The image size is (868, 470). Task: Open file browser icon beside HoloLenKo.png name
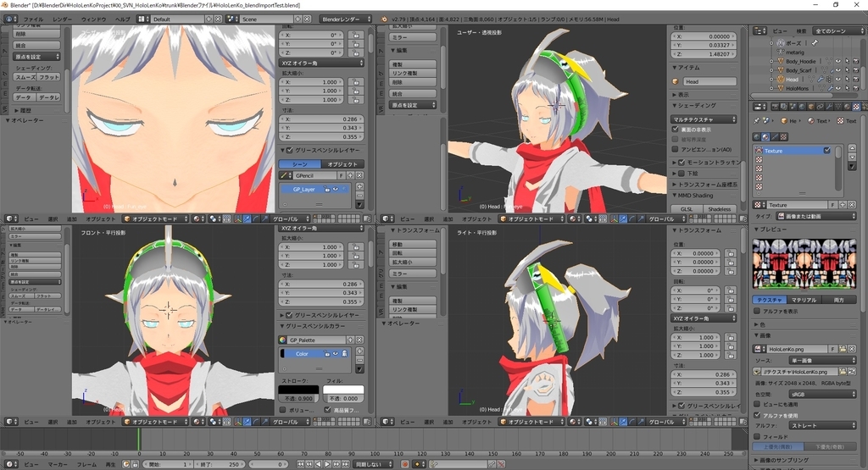point(843,349)
